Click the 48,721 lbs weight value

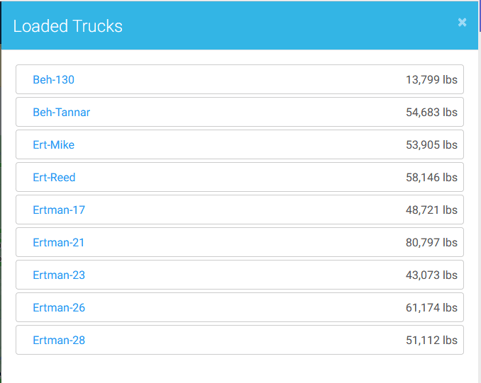tap(431, 210)
